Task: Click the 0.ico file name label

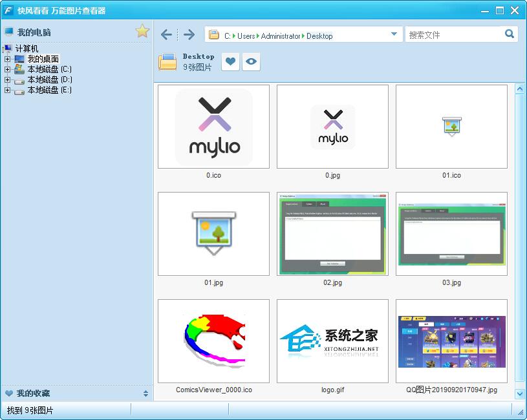Action: 214,175
